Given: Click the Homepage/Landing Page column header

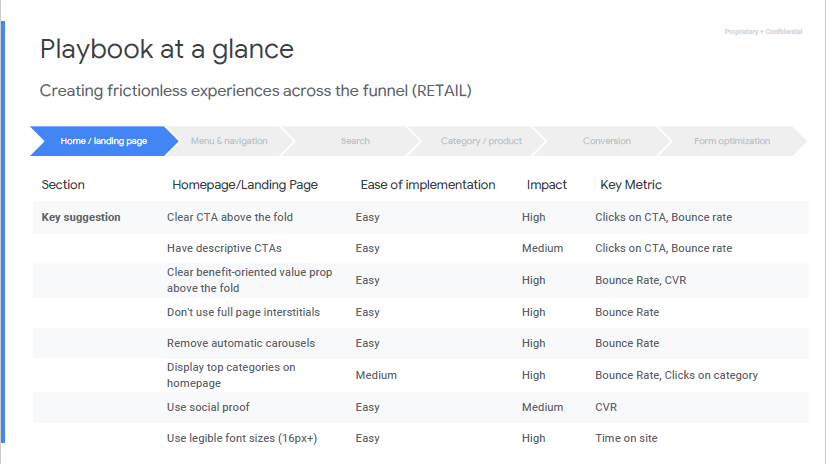Looking at the screenshot, I should pyautogui.click(x=245, y=185).
